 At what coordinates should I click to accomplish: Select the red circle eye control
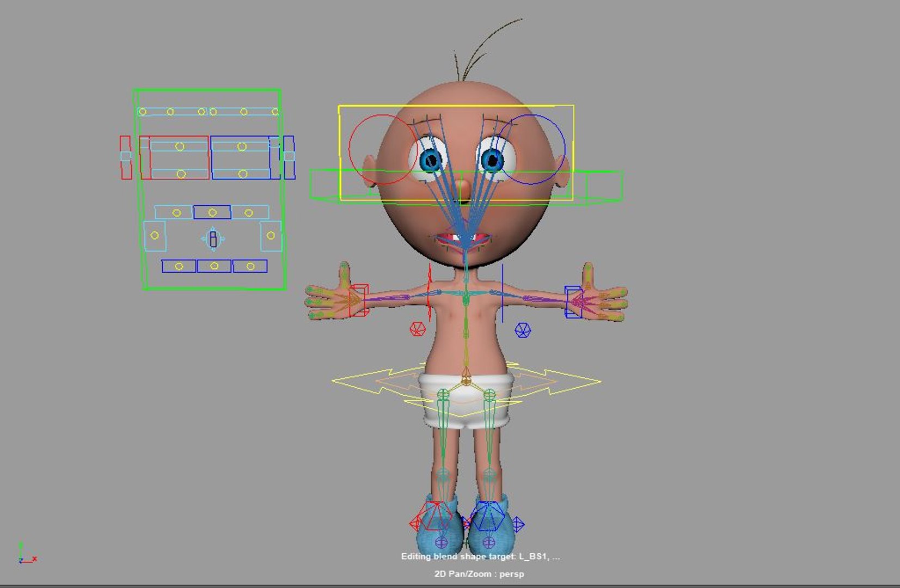point(382,149)
